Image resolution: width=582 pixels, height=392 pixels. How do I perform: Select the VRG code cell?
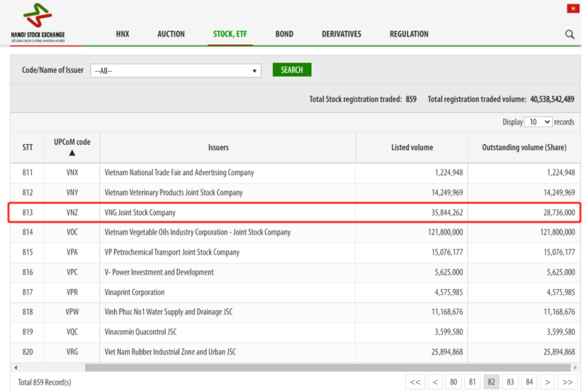72,352
